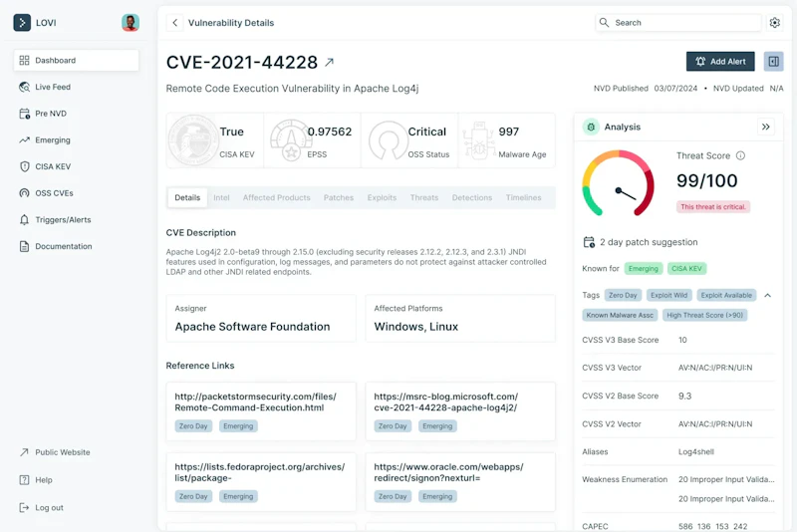Click the EPSS value 0.97562
Screen dimensions: 797x532
coord(330,132)
